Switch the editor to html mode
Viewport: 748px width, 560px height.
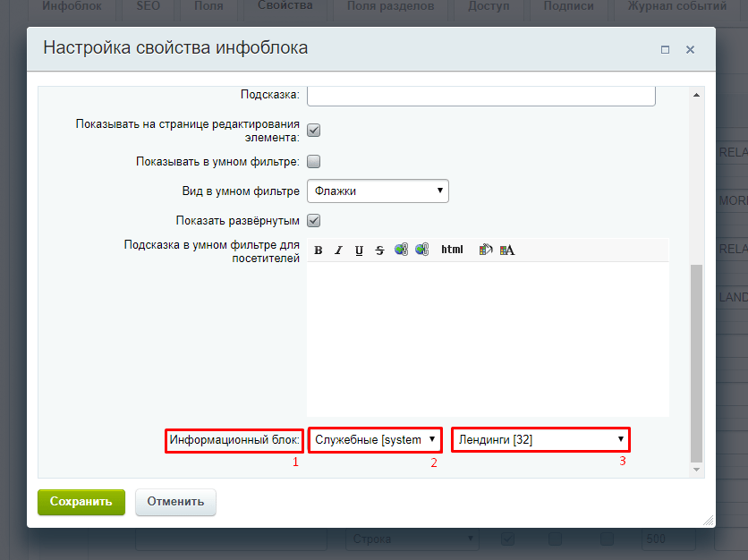(x=452, y=250)
